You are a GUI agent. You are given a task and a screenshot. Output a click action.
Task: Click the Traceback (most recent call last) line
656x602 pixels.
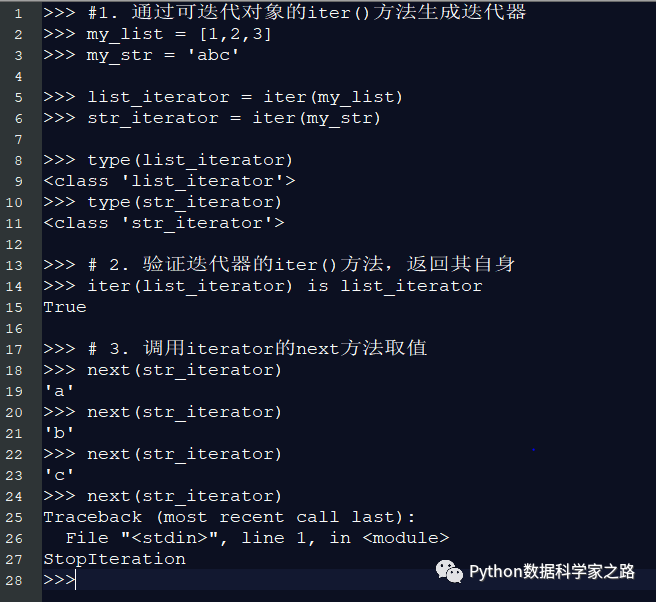[x=229, y=517]
